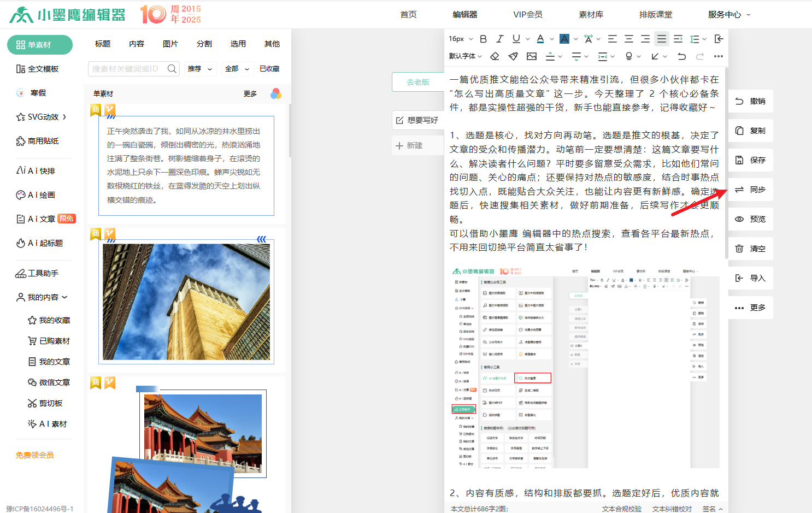Collapse the 我的内容 section

(42, 297)
